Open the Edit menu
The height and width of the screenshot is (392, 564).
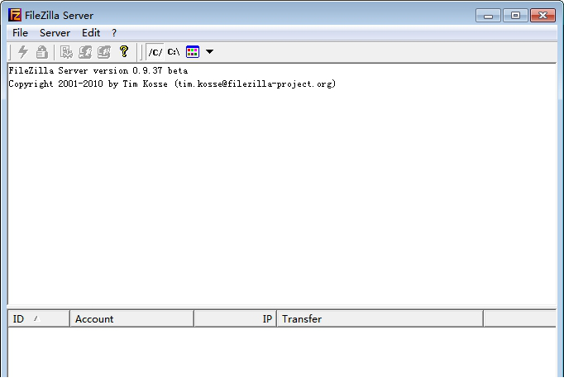(x=91, y=33)
